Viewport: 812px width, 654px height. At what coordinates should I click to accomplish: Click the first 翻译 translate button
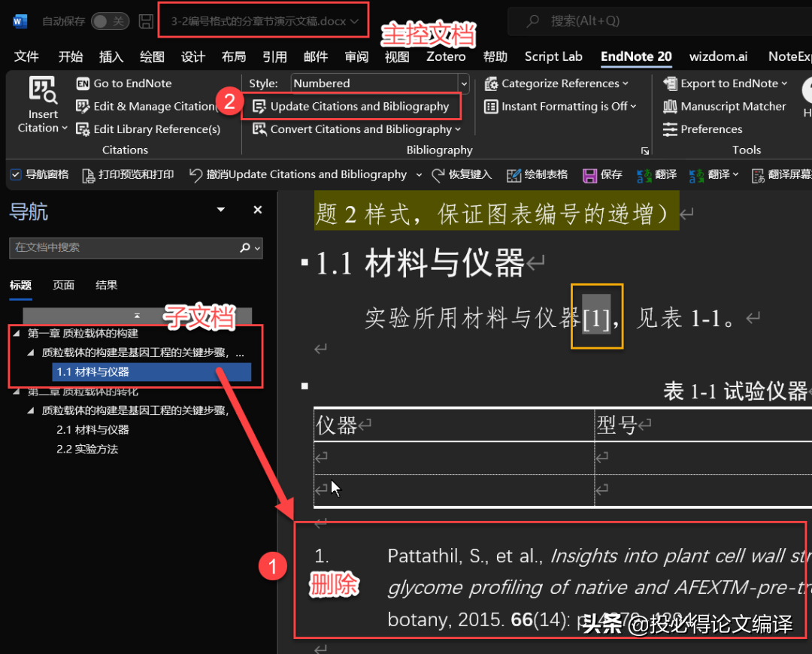coord(656,175)
